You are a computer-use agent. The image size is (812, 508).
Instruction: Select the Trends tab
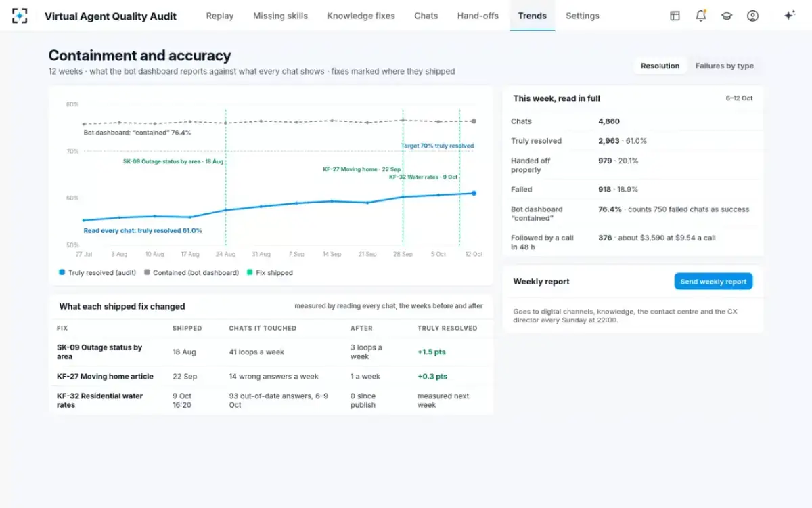pos(533,16)
